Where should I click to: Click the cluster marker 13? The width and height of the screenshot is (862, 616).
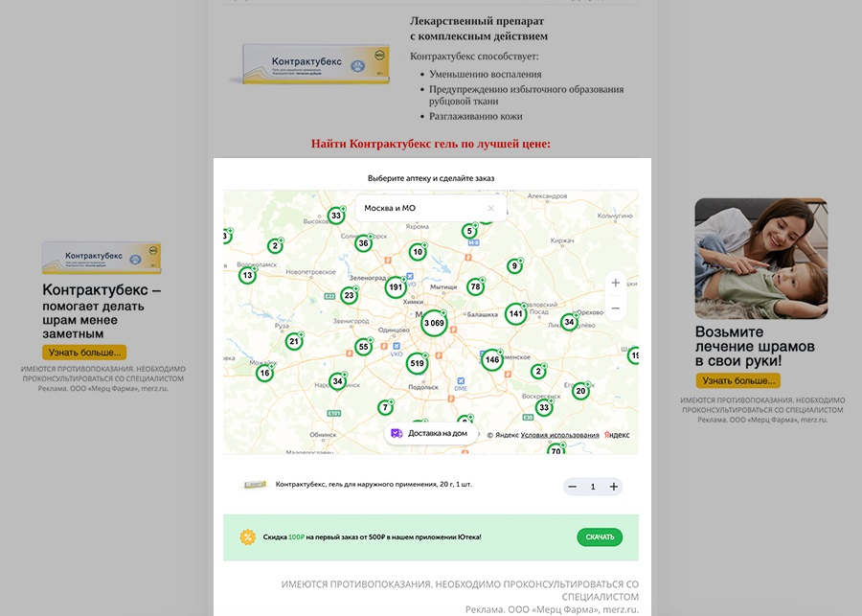point(247,275)
